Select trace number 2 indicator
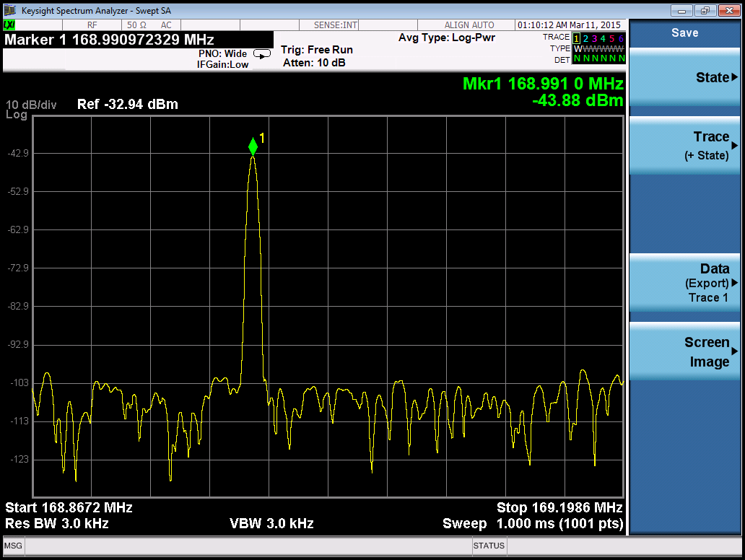Image resolution: width=745 pixels, height=560 pixels. (x=585, y=38)
